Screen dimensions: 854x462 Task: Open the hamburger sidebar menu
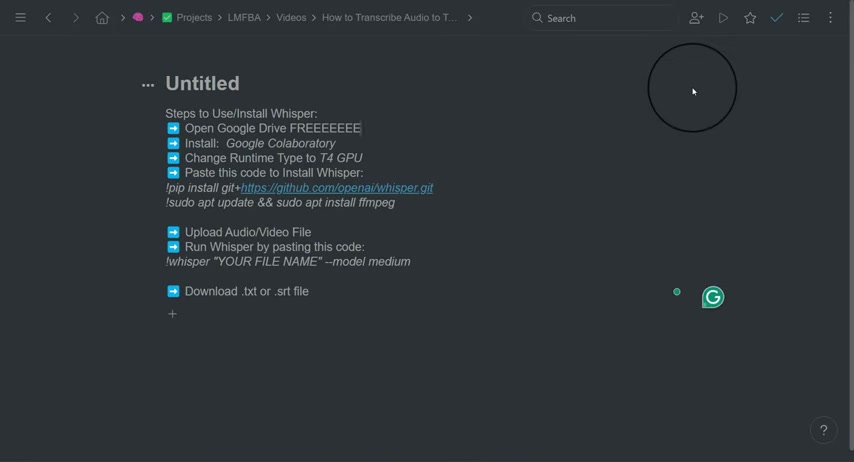coord(20,18)
